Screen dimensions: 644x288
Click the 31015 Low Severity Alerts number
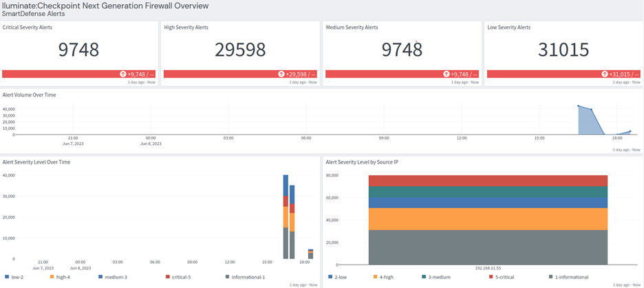point(563,50)
